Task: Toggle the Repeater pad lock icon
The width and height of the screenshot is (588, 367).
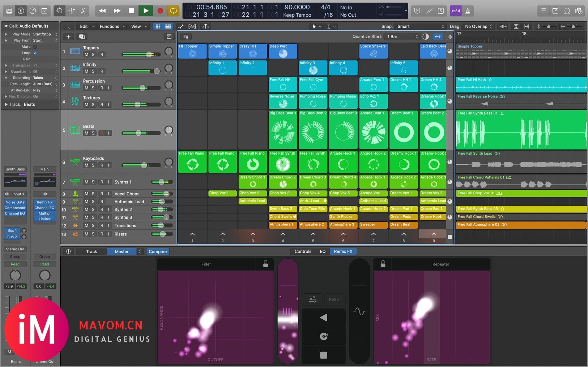Action: point(383,264)
